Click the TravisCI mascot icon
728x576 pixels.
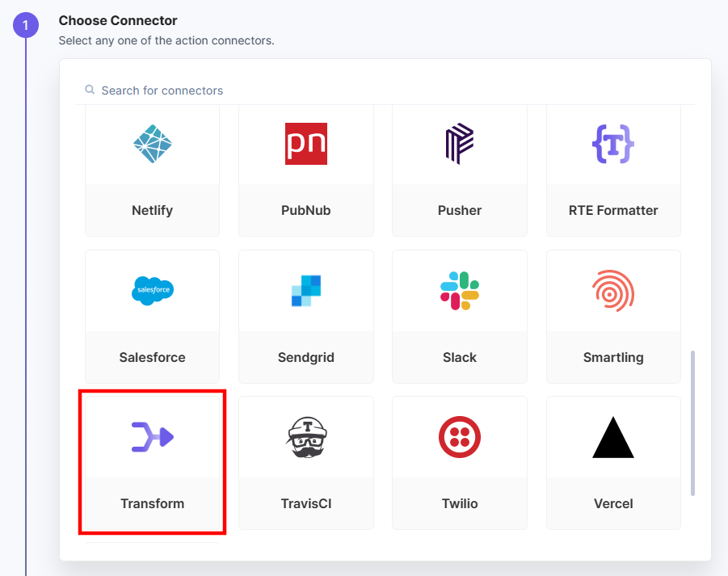(x=305, y=436)
